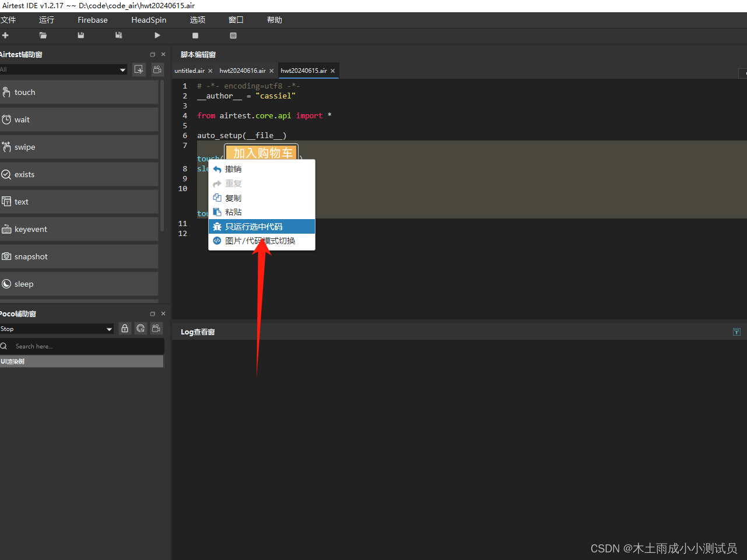The height and width of the screenshot is (560, 747).
Task: Click the Airtest panel camera record icon
Action: pyautogui.click(x=157, y=69)
